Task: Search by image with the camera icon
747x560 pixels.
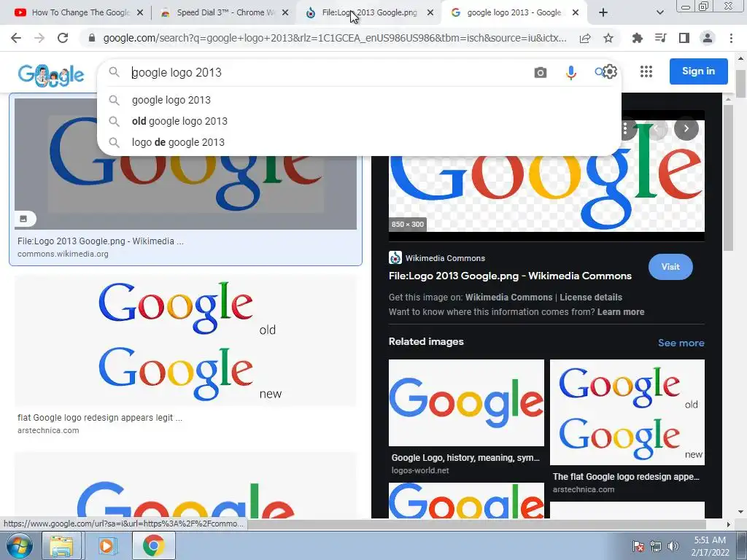Action: pos(541,72)
